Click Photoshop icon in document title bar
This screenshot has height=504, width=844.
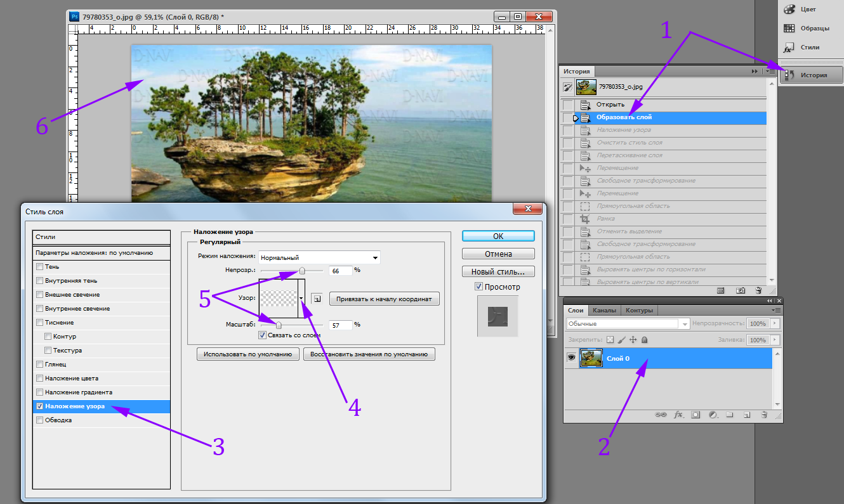coord(75,16)
